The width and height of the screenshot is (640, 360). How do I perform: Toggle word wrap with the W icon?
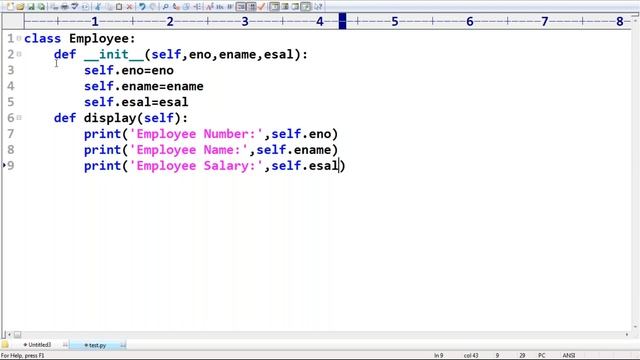[x=230, y=7]
